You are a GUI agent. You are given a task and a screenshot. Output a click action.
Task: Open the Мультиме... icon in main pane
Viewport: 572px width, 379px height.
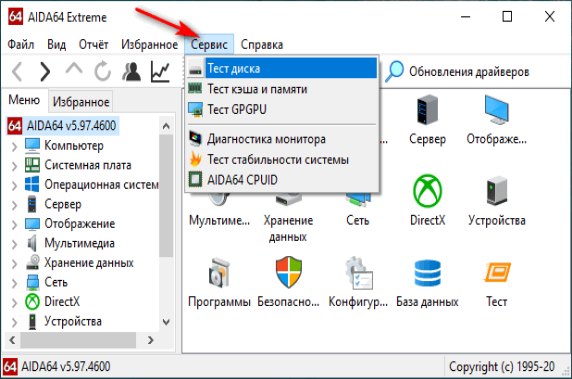[219, 199]
